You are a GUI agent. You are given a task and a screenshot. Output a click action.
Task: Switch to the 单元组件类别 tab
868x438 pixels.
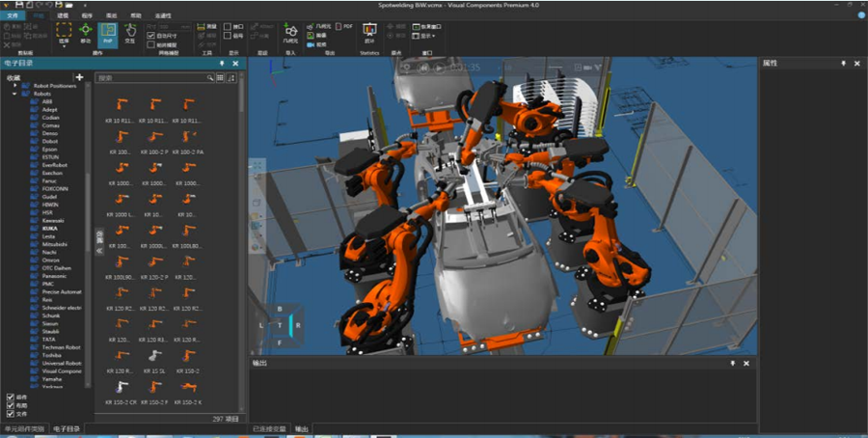click(x=24, y=428)
